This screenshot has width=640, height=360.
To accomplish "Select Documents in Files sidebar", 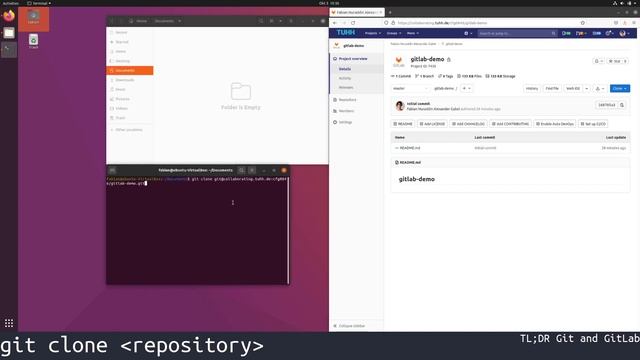I will click(130, 71).
